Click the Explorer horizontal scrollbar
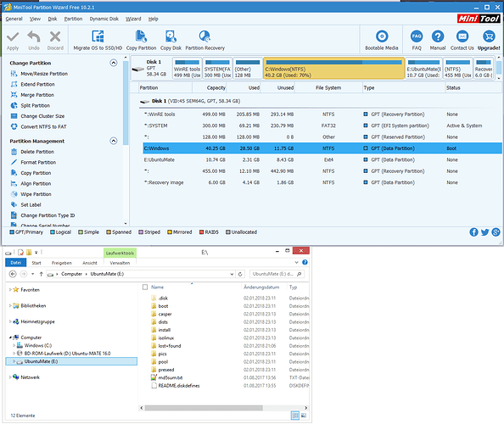Image resolution: width=504 pixels, height=424 pixels. [x=204, y=408]
